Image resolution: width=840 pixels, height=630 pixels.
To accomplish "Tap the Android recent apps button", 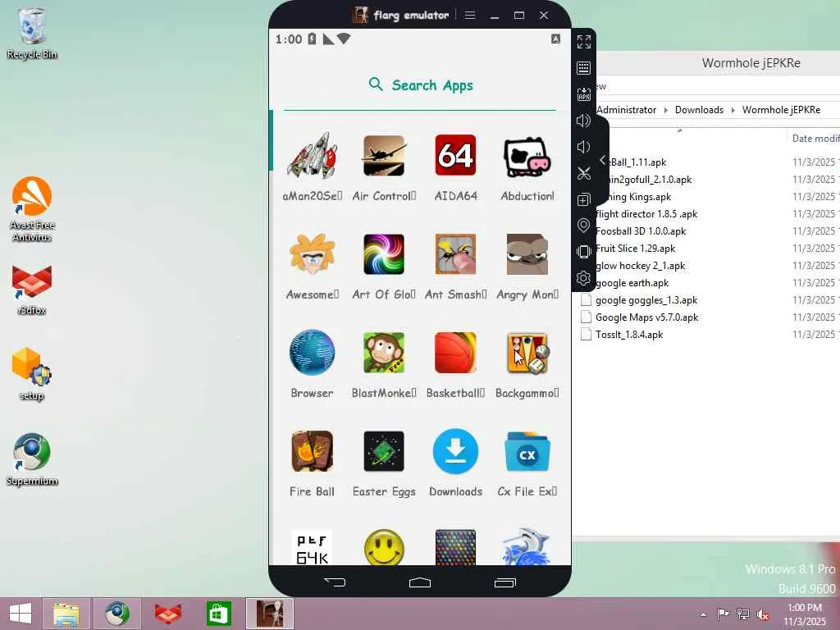I will click(504, 582).
